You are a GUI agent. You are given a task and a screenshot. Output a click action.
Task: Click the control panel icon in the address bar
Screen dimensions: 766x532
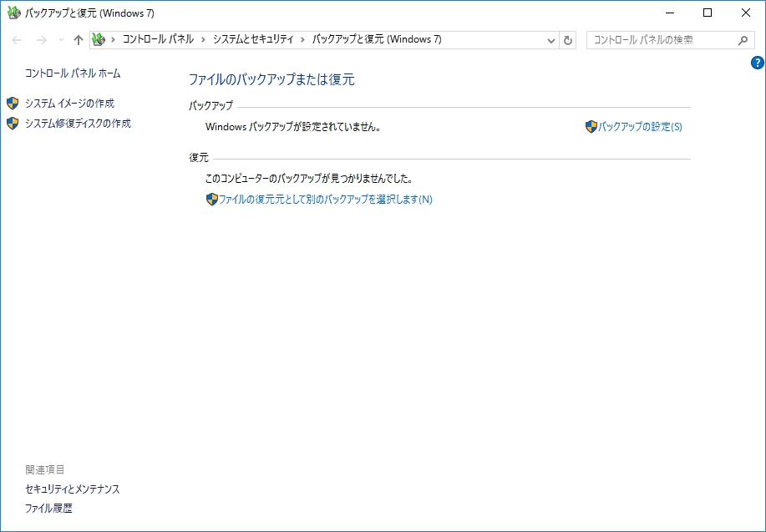(99, 38)
